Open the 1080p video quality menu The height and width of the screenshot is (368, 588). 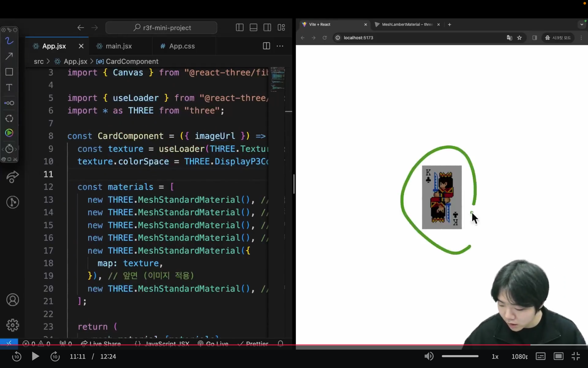coord(519,357)
